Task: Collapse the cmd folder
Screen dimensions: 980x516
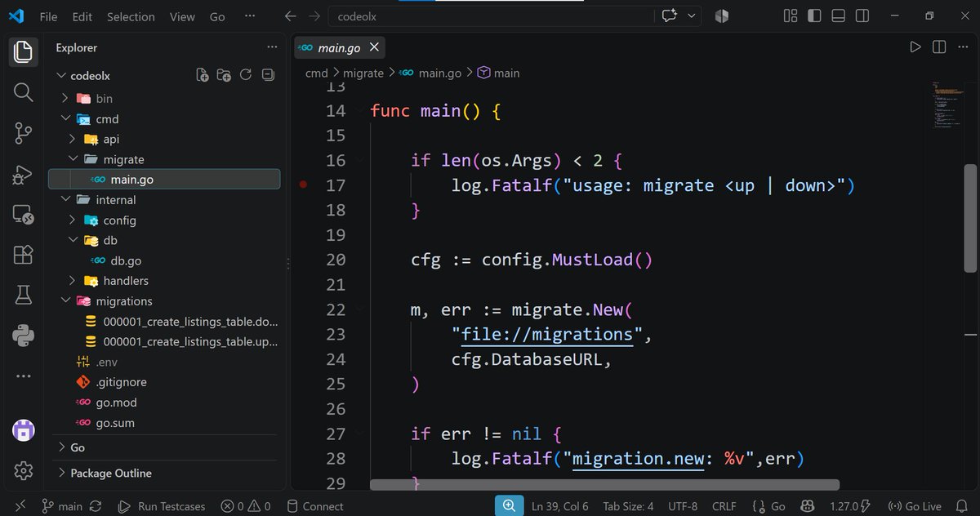Action: 67,119
